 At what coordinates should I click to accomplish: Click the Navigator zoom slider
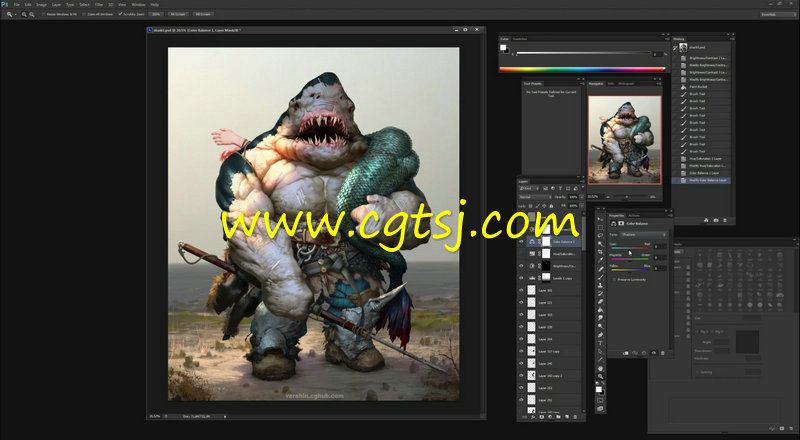(x=627, y=197)
